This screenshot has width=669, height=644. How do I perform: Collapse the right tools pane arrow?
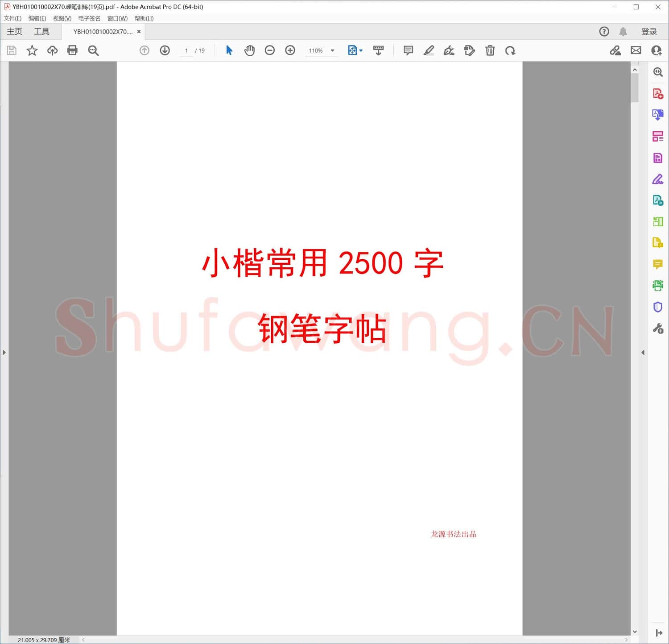(x=643, y=353)
